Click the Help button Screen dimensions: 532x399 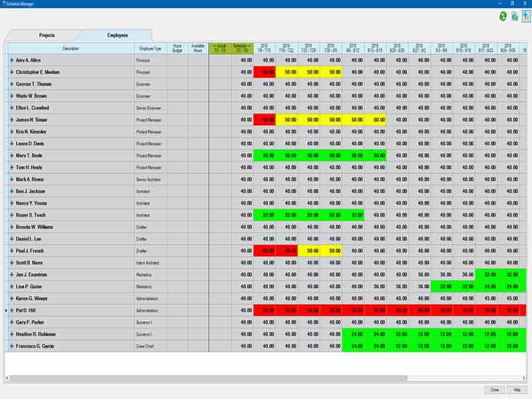click(x=517, y=390)
